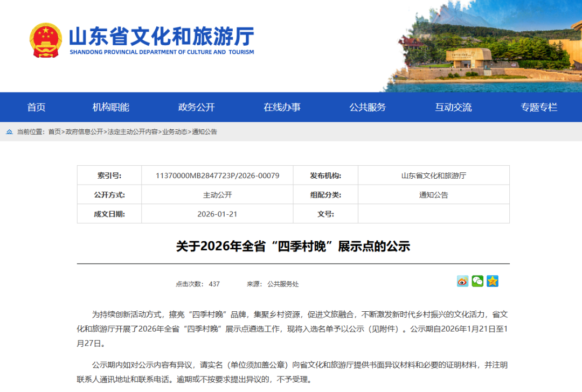Viewport: 582px width, 392px height.
Task: Open the 政务公开 navigation menu
Action: (x=196, y=107)
